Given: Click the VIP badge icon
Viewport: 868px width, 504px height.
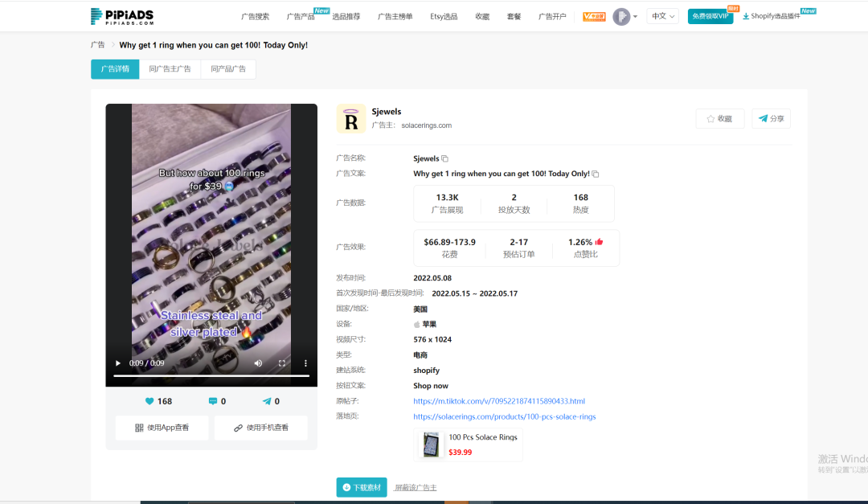Looking at the screenshot, I should [x=594, y=17].
